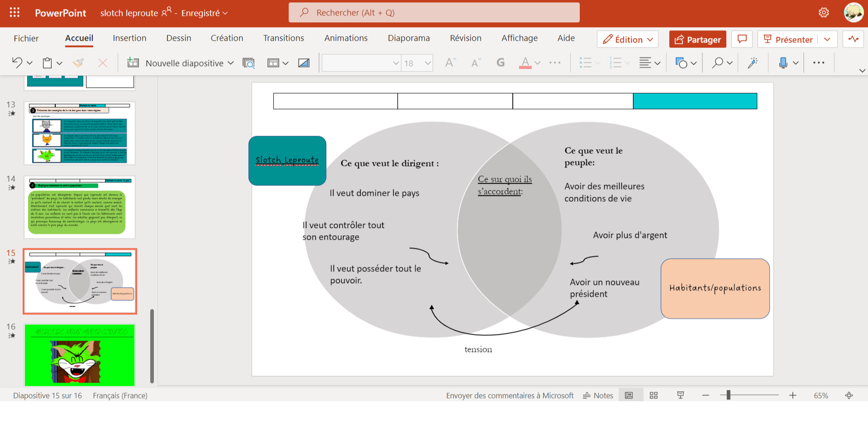868x427 pixels.
Task: Click the fit slide to window icon
Action: 849,395
